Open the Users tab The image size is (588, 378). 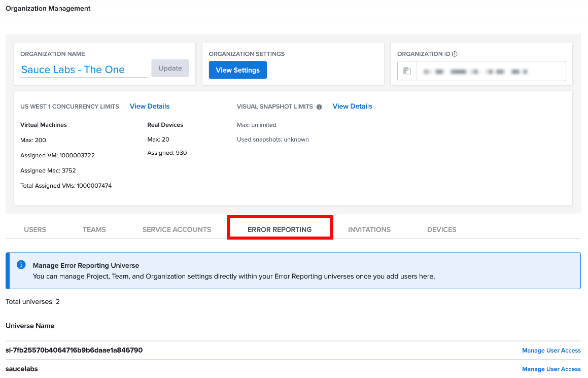(x=35, y=229)
